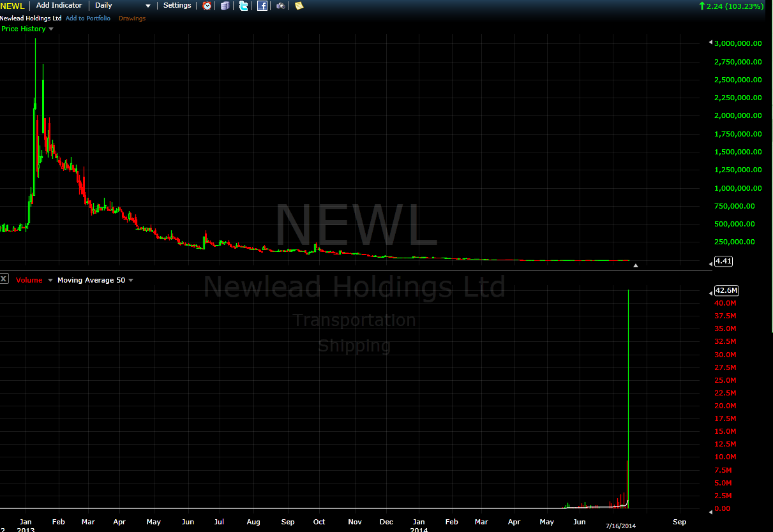Click the 7/16/2014 date label

(x=621, y=526)
